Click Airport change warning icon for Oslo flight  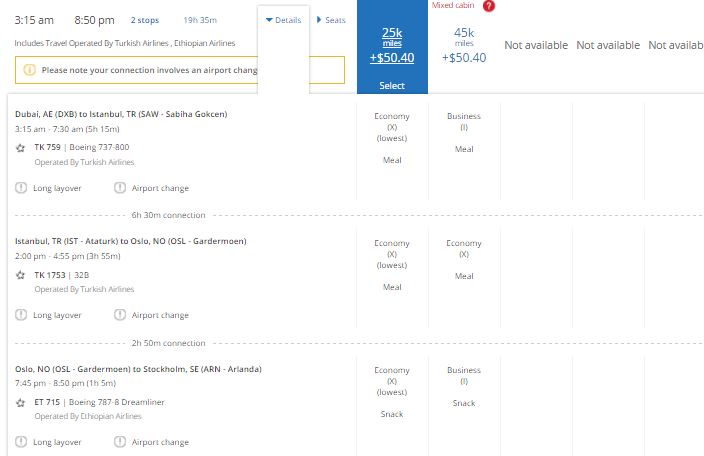pyautogui.click(x=120, y=442)
